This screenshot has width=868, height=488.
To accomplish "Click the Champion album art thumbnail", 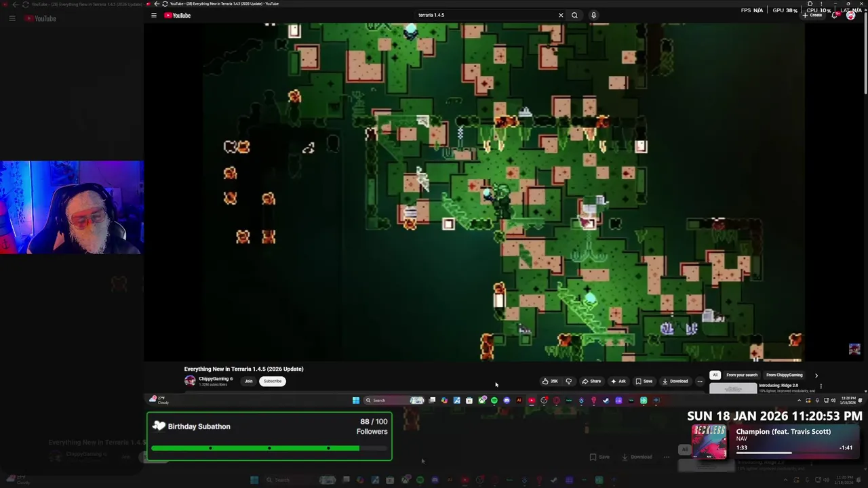I will pyautogui.click(x=709, y=442).
